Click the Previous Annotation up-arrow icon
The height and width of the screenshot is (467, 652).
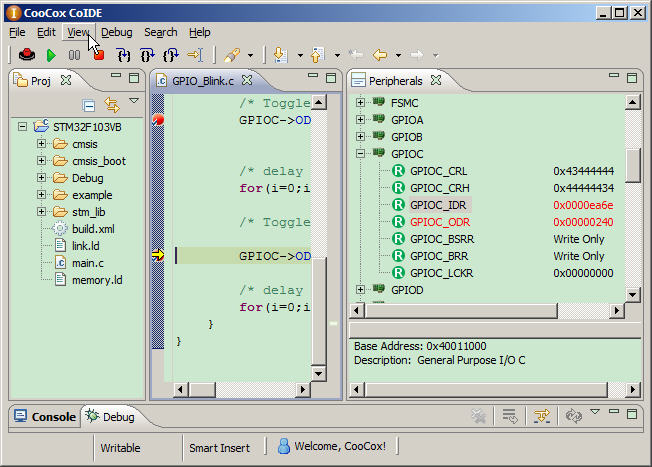coord(317,55)
